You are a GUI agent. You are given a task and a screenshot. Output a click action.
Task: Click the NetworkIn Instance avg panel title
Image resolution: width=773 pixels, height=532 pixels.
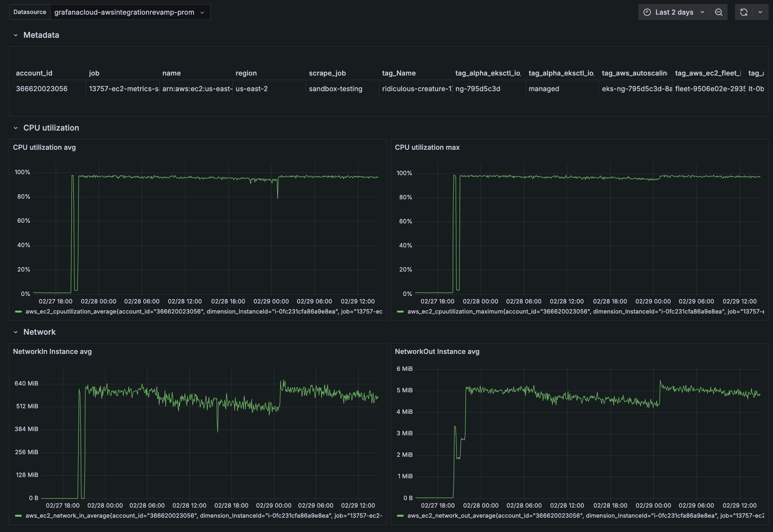[x=52, y=351]
